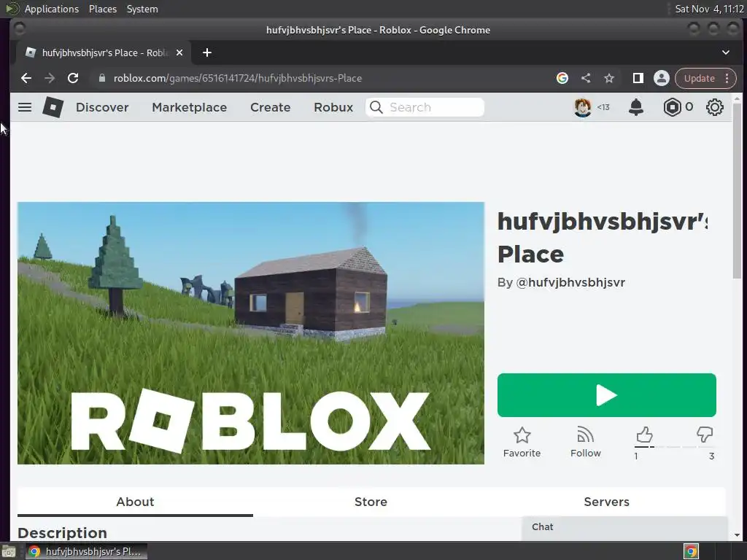Screen dimensions: 747x560
Task: Switch to the Servers tab
Action: pyautogui.click(x=606, y=502)
